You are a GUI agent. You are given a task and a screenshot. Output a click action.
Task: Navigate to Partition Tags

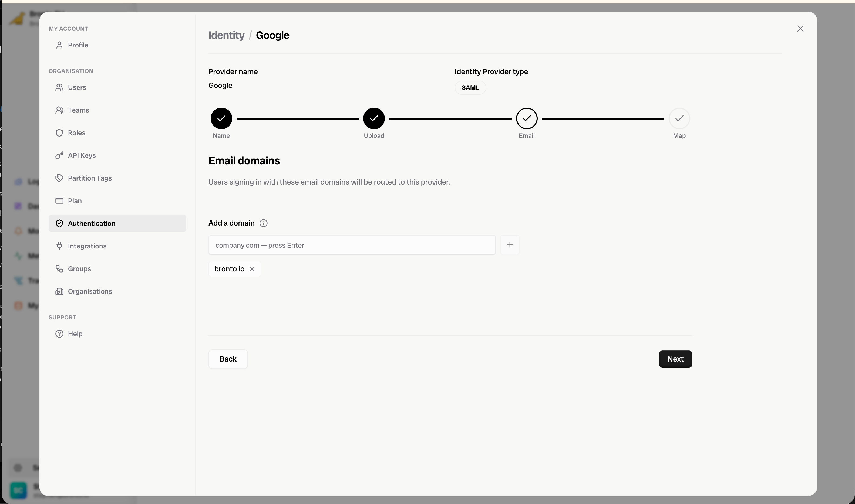pos(117,178)
